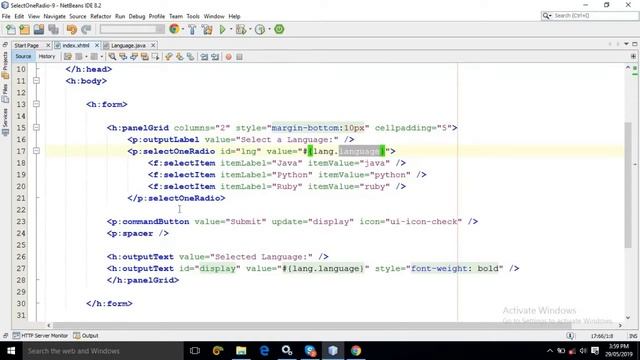Collapse the h:form fold at line 13
This screenshot has height=360, width=640.
pos(36,104)
